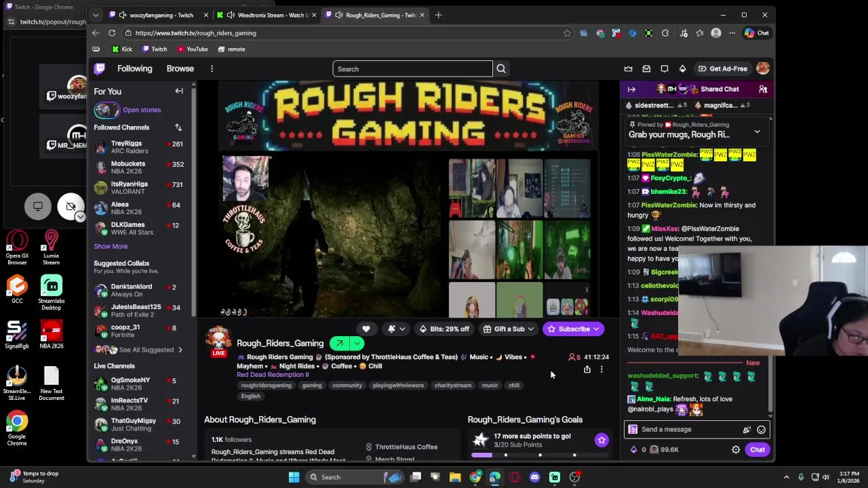Open chat settings gear
Screen dimensions: 868x488
click(736, 449)
